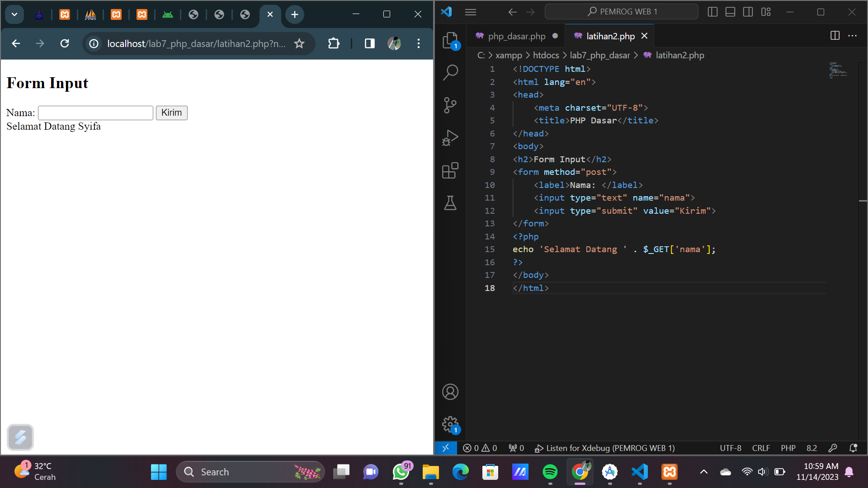The image size is (868, 488).
Task: Reload the localhost page in Chrome
Action: coord(65,43)
